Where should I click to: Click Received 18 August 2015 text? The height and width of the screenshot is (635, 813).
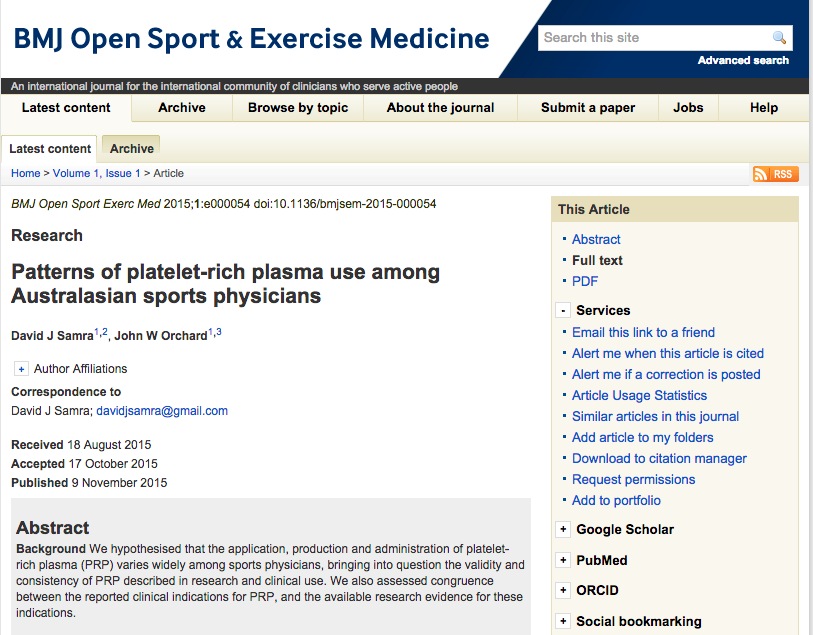(x=81, y=445)
